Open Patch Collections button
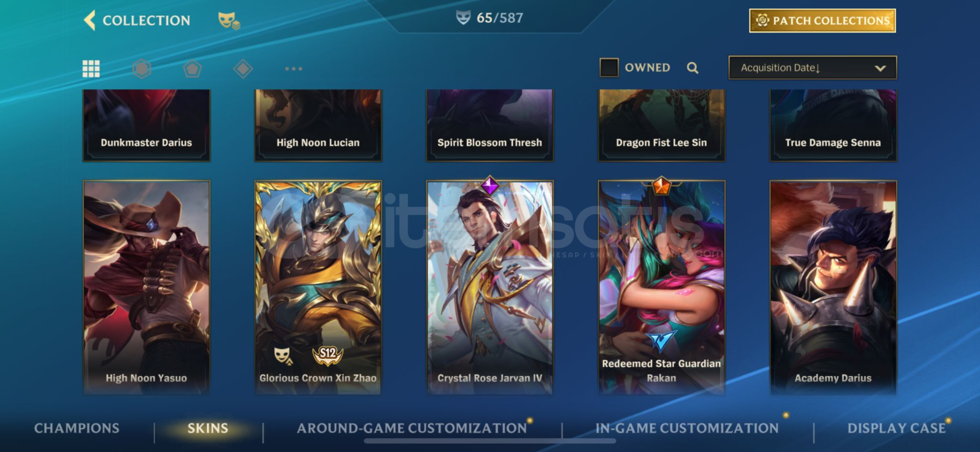Image resolution: width=980 pixels, height=452 pixels. coord(822,20)
